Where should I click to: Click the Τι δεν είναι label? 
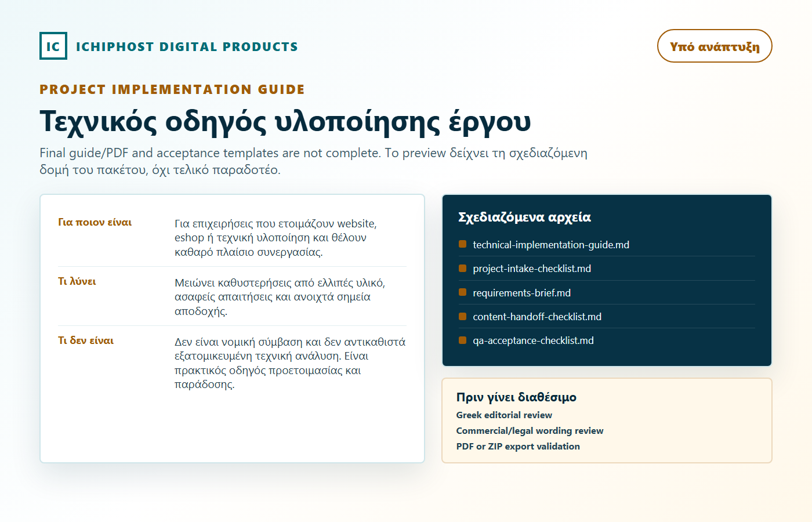coord(86,340)
